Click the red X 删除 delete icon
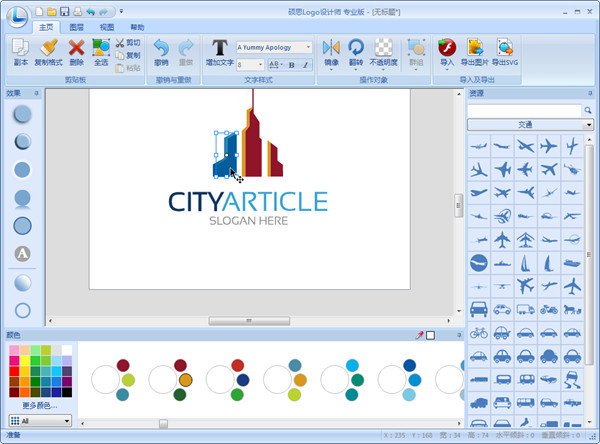The image size is (600, 444). tap(77, 47)
